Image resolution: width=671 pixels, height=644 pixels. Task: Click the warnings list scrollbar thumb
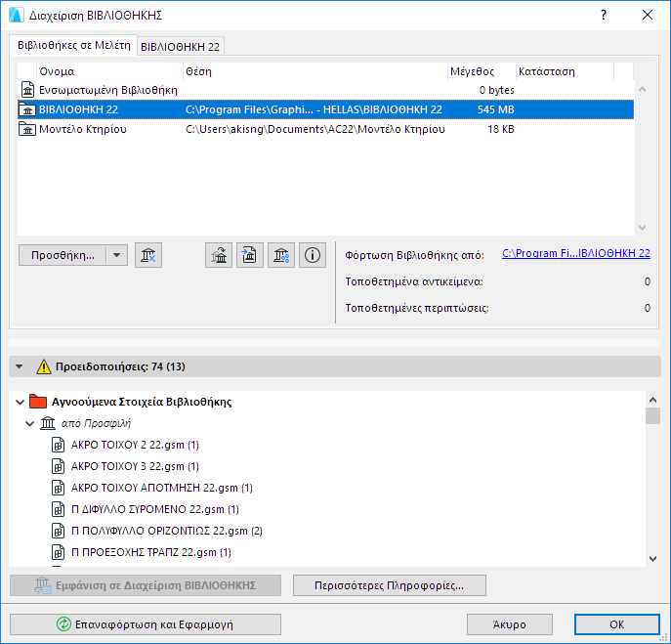(x=652, y=415)
